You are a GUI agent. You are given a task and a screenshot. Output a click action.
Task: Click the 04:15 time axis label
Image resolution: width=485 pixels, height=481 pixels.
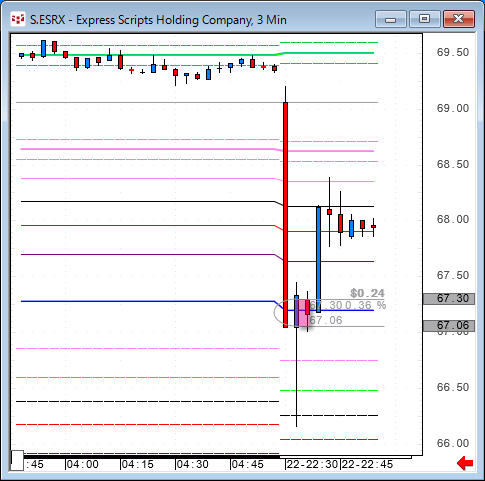pos(137,464)
